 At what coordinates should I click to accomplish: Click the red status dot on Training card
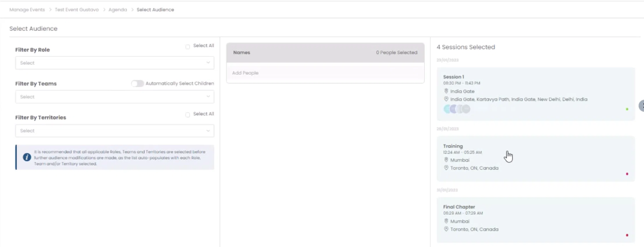[x=627, y=174]
